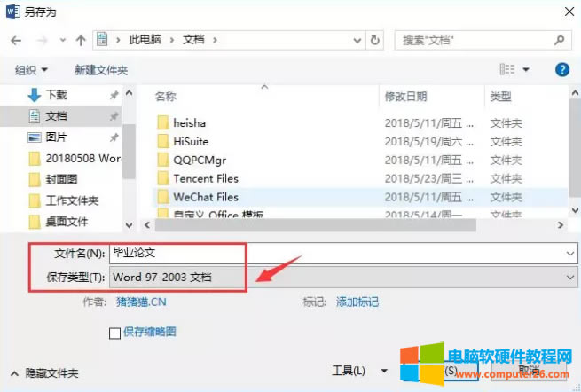Viewport: 581px width, 392px height.
Task: Open the view options dropdown arrow
Action: [x=526, y=69]
